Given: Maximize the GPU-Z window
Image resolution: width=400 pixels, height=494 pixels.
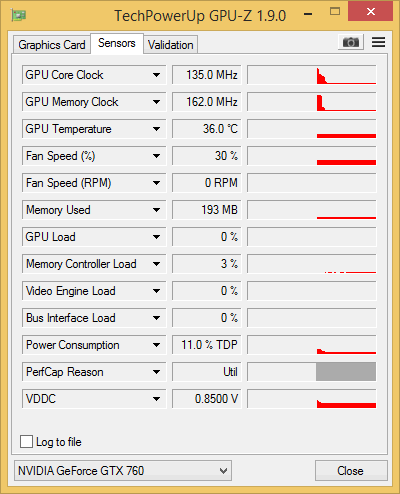Looking at the screenshot, I should [335, 12].
